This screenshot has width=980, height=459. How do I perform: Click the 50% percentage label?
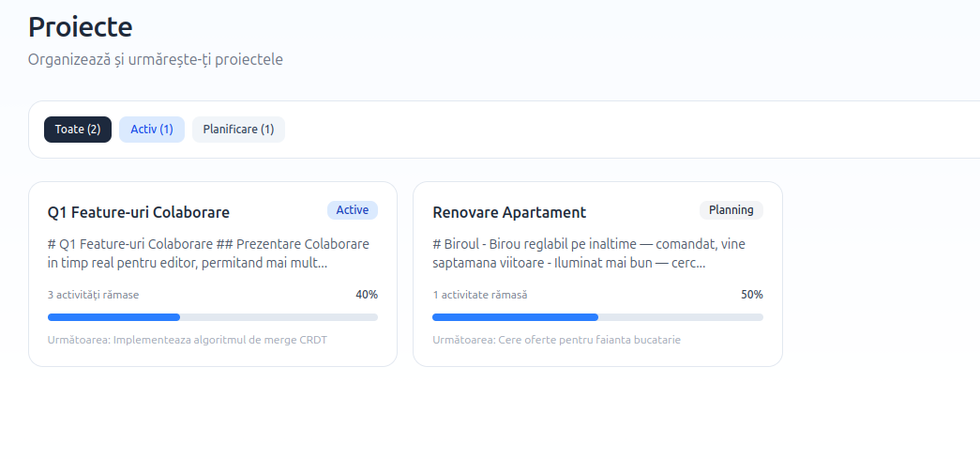click(752, 295)
